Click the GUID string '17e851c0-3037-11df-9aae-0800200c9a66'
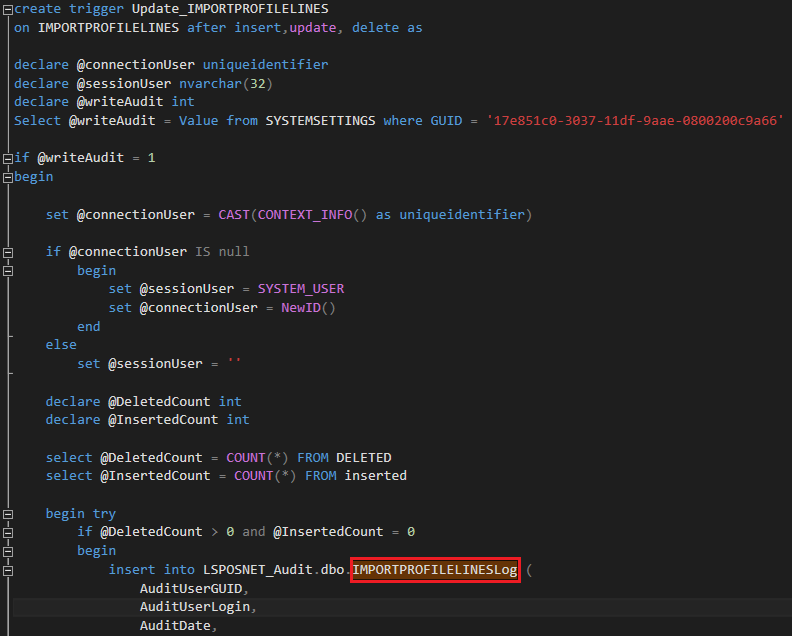The height and width of the screenshot is (636, 792). [635, 121]
